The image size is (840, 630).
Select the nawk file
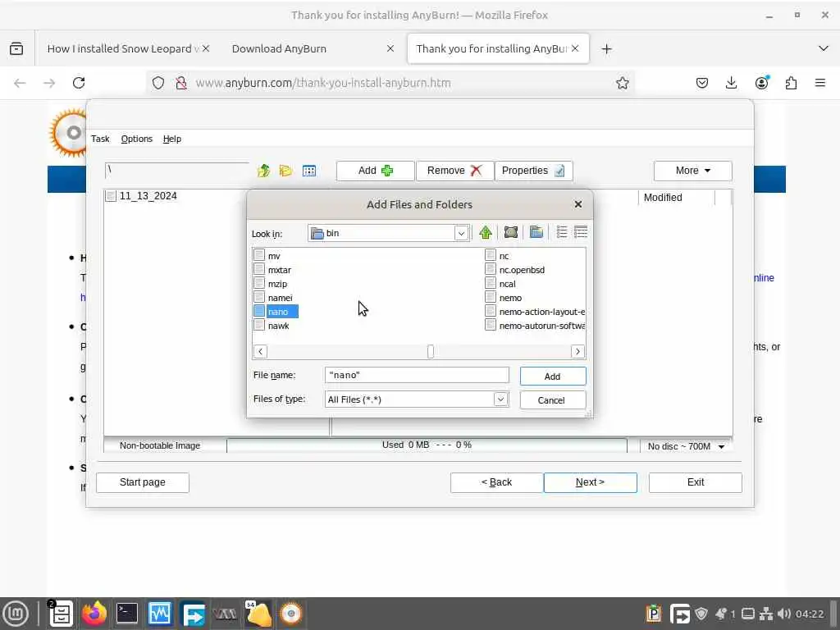tap(278, 326)
